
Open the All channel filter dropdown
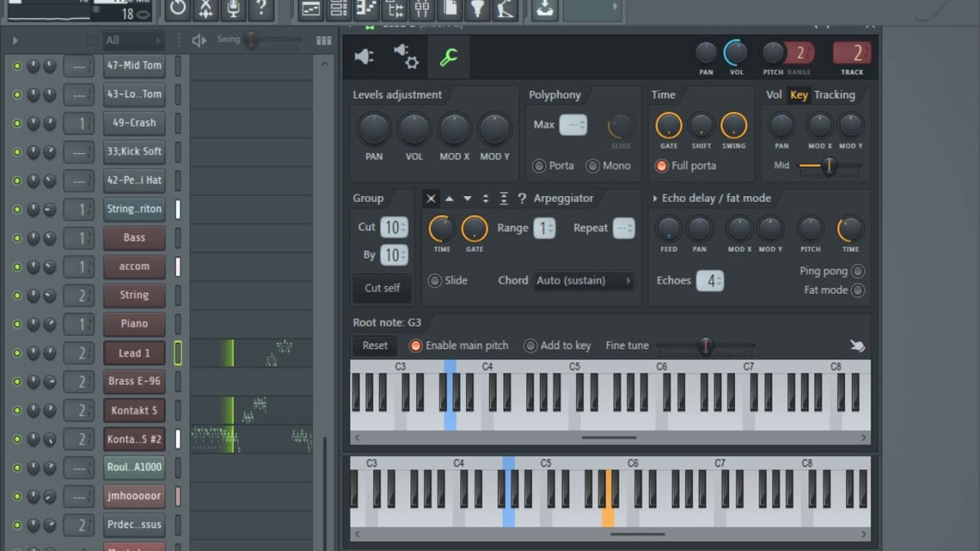tap(134, 41)
